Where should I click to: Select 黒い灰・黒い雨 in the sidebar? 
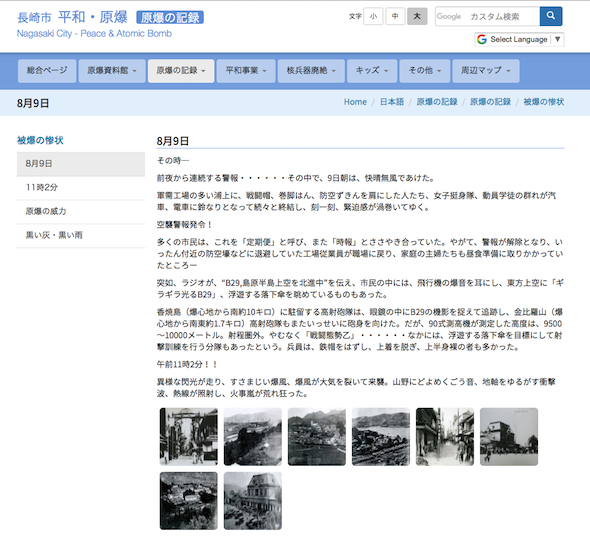pyautogui.click(x=81, y=235)
